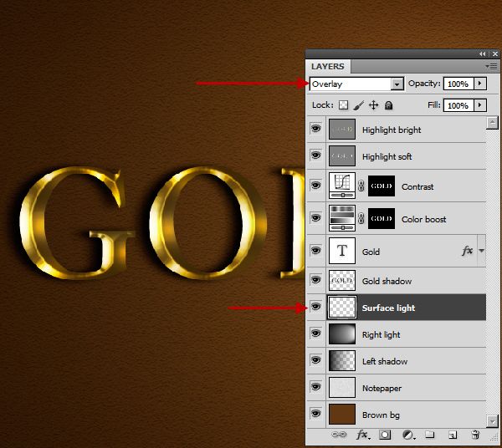Switch to the LAYERS tab
The image size is (502, 448).
coord(327,67)
